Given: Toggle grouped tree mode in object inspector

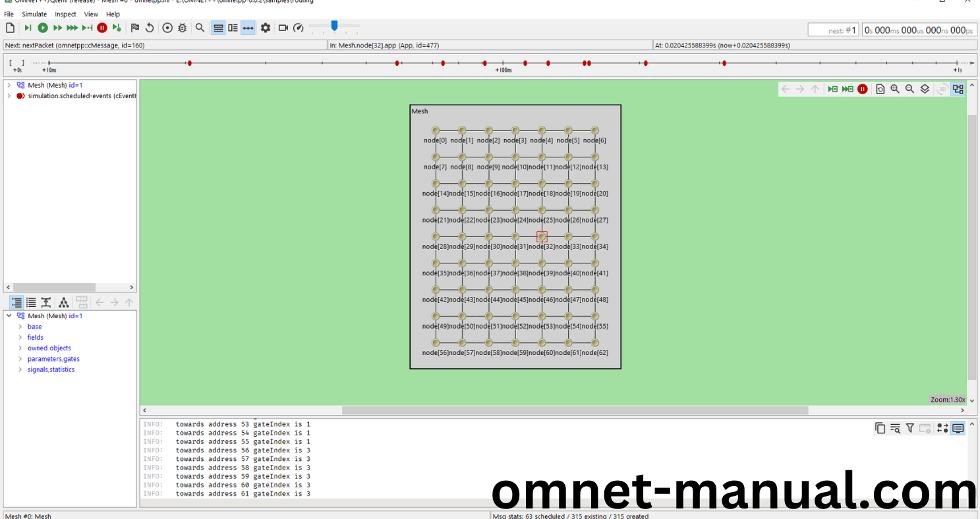Looking at the screenshot, I should pyautogui.click(x=16, y=302).
